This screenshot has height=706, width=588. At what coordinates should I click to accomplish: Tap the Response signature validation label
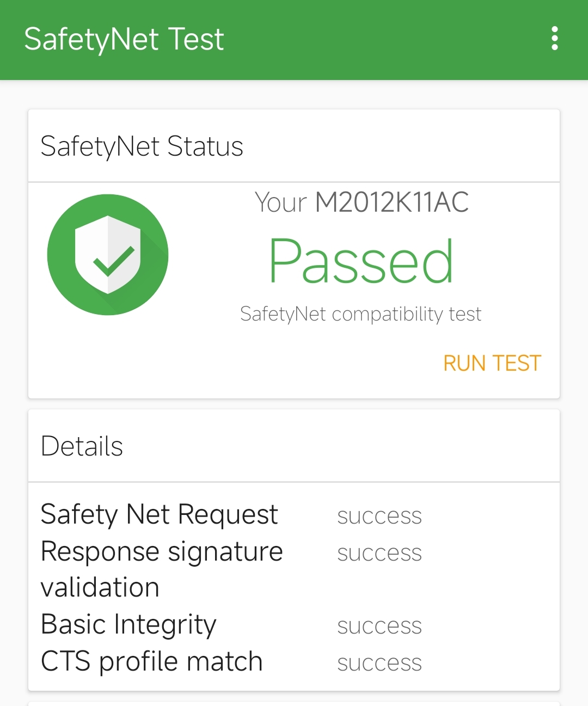click(x=162, y=569)
